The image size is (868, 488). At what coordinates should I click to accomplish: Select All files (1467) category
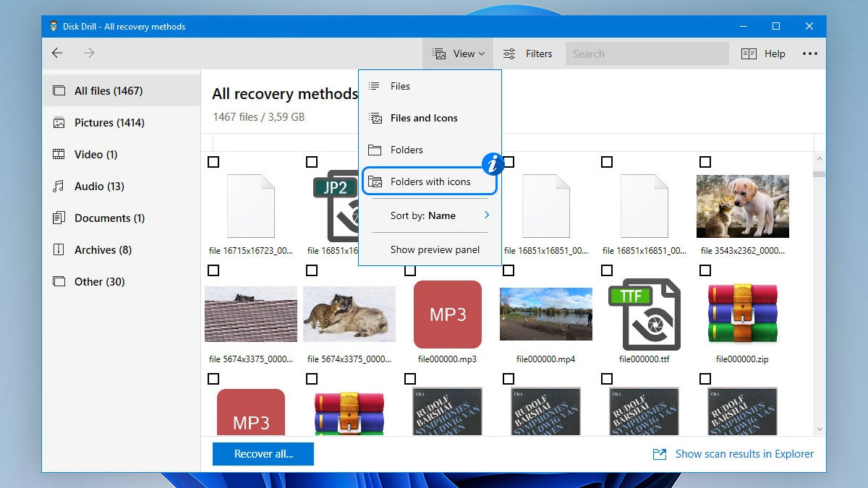121,91
